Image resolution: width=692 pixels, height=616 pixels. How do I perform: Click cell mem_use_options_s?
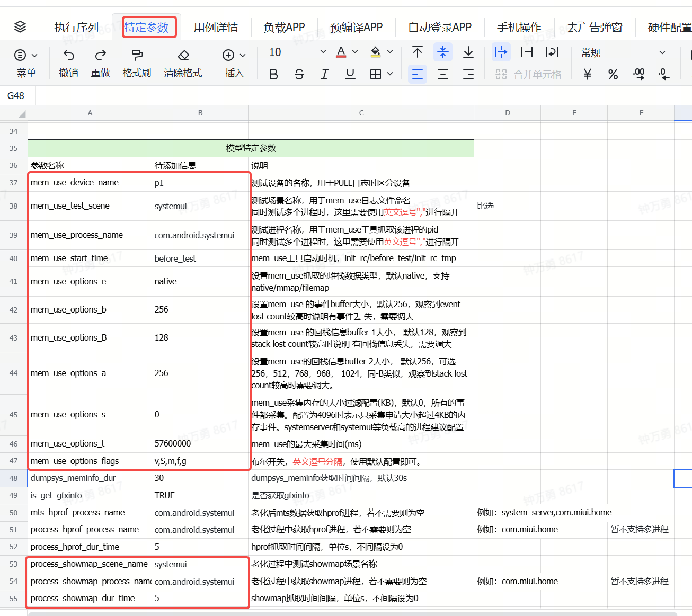[x=90, y=415]
